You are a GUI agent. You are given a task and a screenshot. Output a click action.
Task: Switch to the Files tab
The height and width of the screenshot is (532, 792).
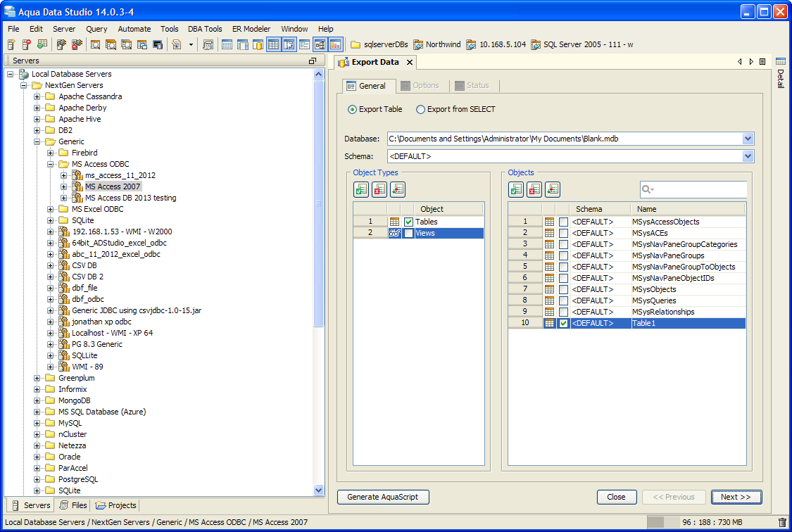pos(73,505)
